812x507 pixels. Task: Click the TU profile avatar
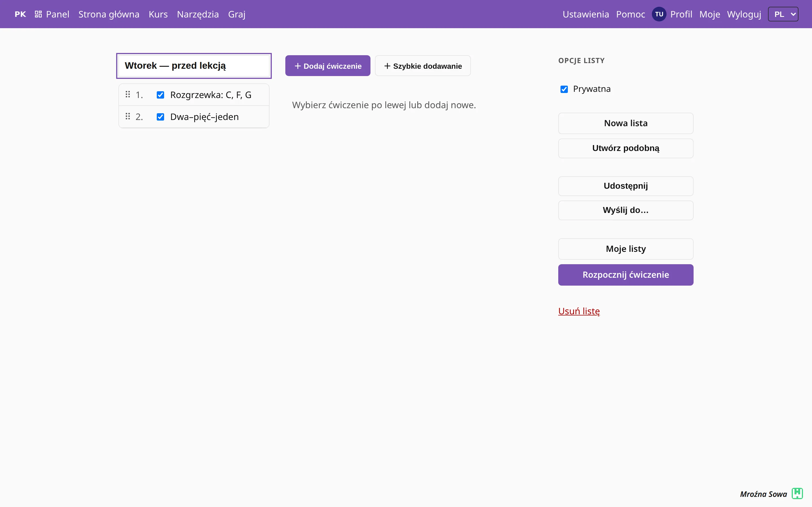click(x=659, y=14)
